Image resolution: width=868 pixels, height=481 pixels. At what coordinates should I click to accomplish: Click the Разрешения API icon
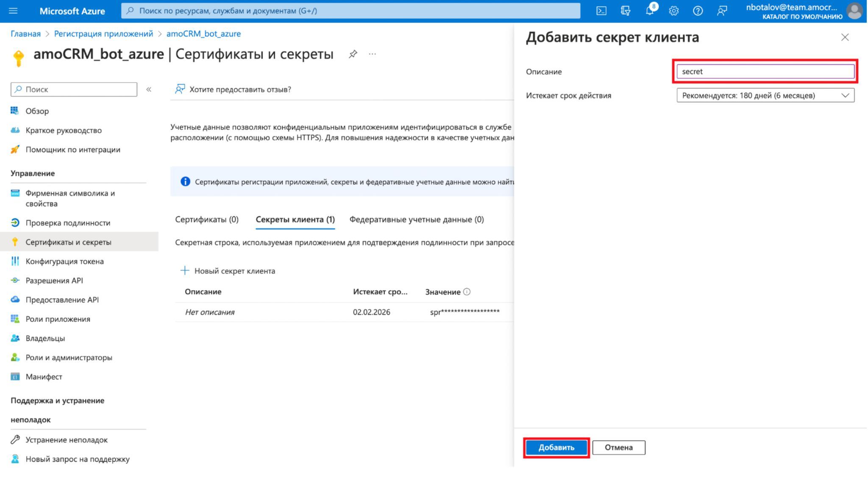tap(15, 280)
